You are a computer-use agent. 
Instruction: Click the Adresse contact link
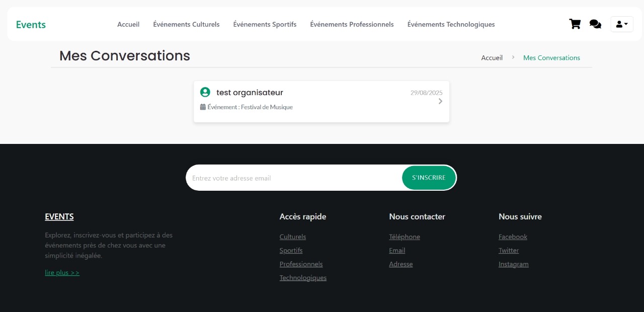click(x=401, y=264)
